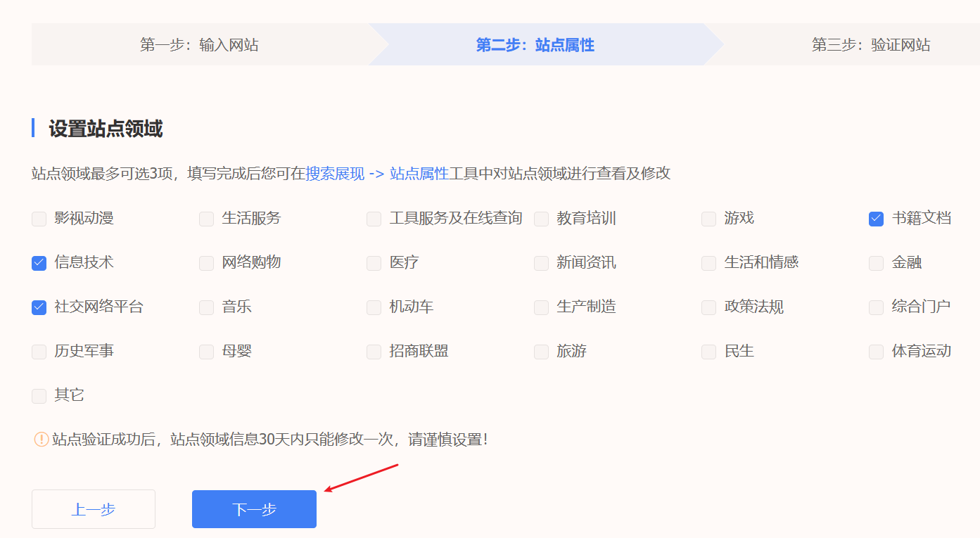This screenshot has width=980, height=538.
Task: Tick the 旅游 checkbox
Action: [541, 352]
